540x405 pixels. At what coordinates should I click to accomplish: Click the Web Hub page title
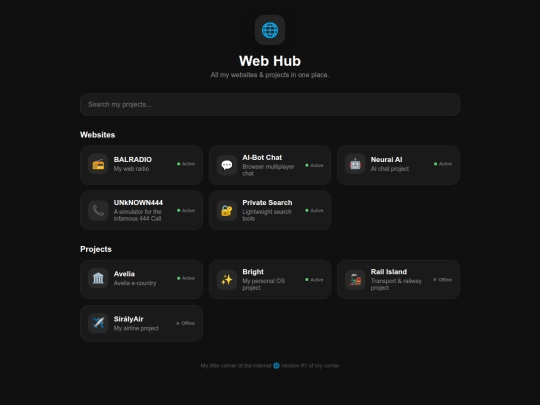[x=270, y=61]
